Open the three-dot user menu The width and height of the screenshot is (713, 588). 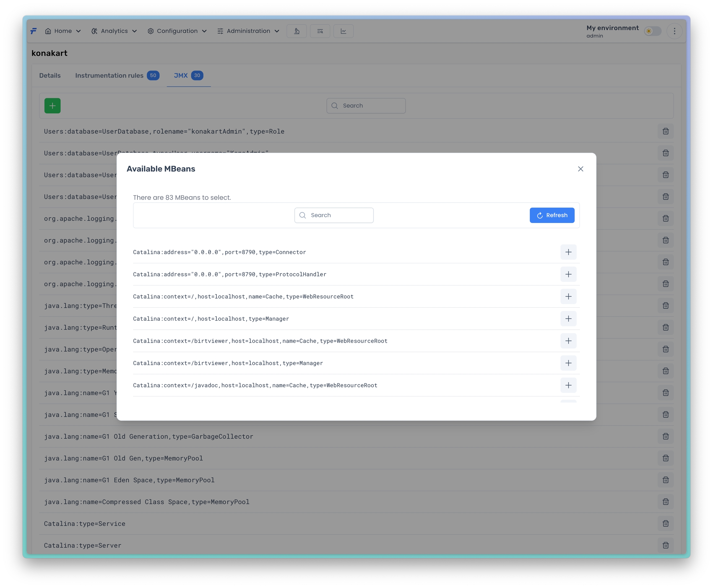pos(674,31)
